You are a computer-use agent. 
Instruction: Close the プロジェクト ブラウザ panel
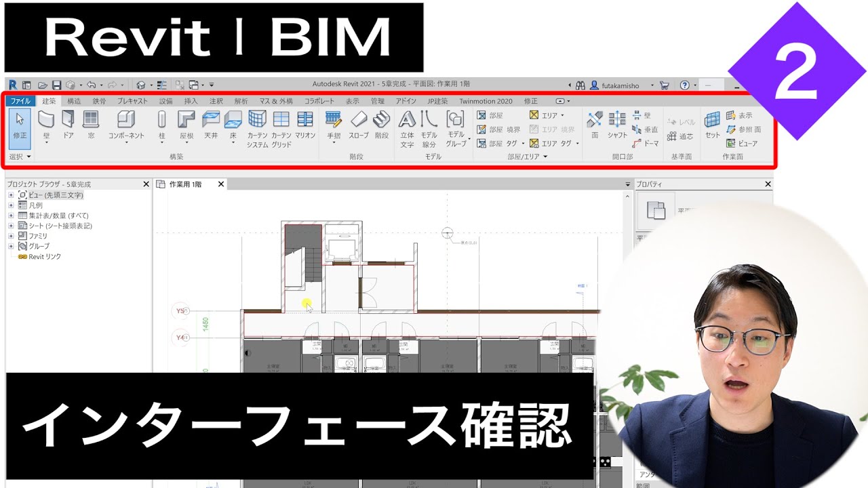coord(146,184)
